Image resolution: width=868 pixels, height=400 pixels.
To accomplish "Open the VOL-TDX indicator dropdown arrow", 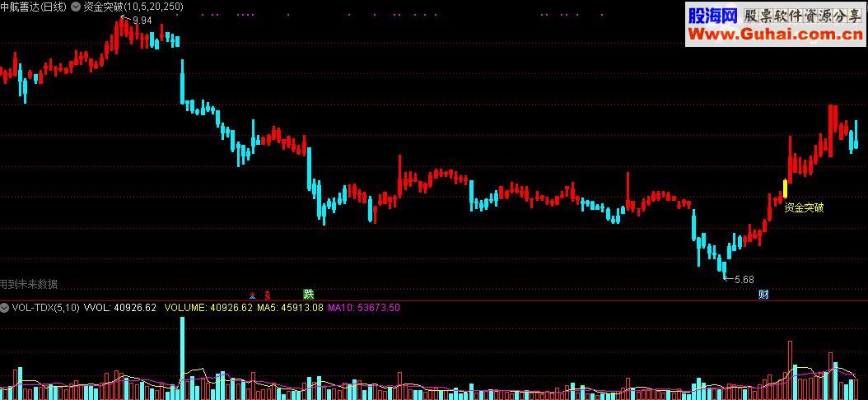I will (4, 308).
